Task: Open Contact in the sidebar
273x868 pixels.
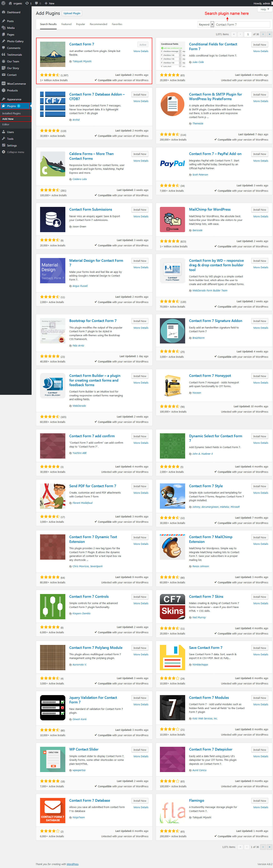Action: pyautogui.click(x=12, y=75)
